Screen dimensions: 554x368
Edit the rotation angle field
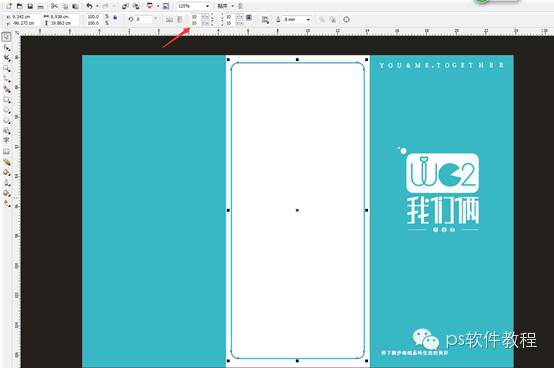click(x=144, y=19)
